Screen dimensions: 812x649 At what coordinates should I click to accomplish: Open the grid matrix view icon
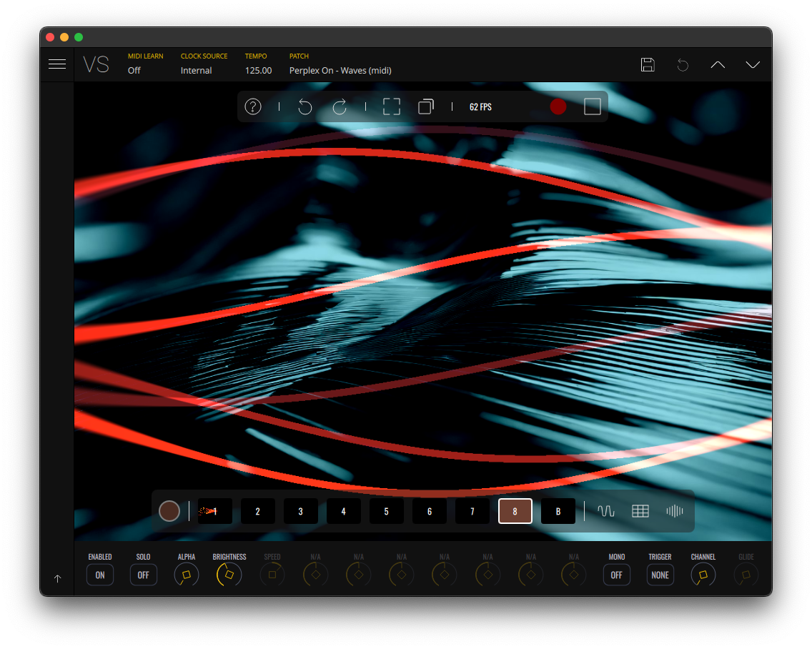coord(640,511)
